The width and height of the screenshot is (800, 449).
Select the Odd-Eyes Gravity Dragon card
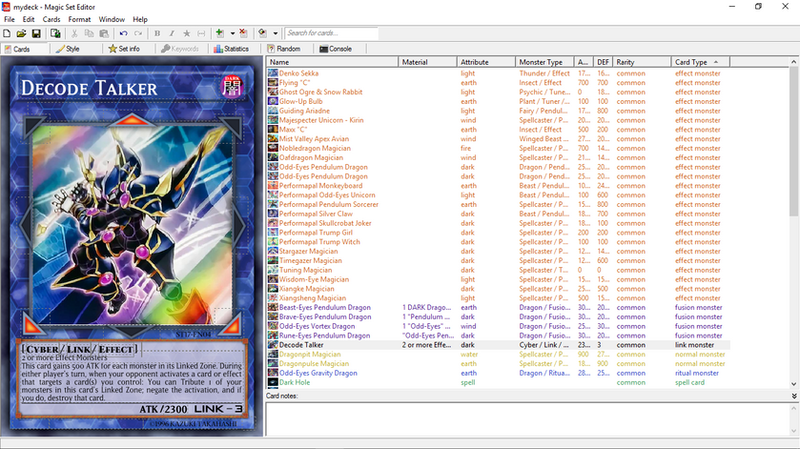pyautogui.click(x=498, y=373)
